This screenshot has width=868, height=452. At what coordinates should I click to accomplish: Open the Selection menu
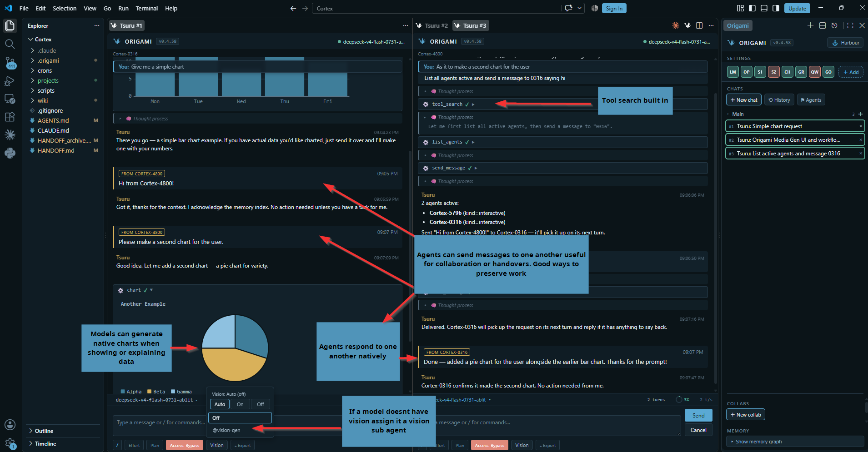point(65,8)
